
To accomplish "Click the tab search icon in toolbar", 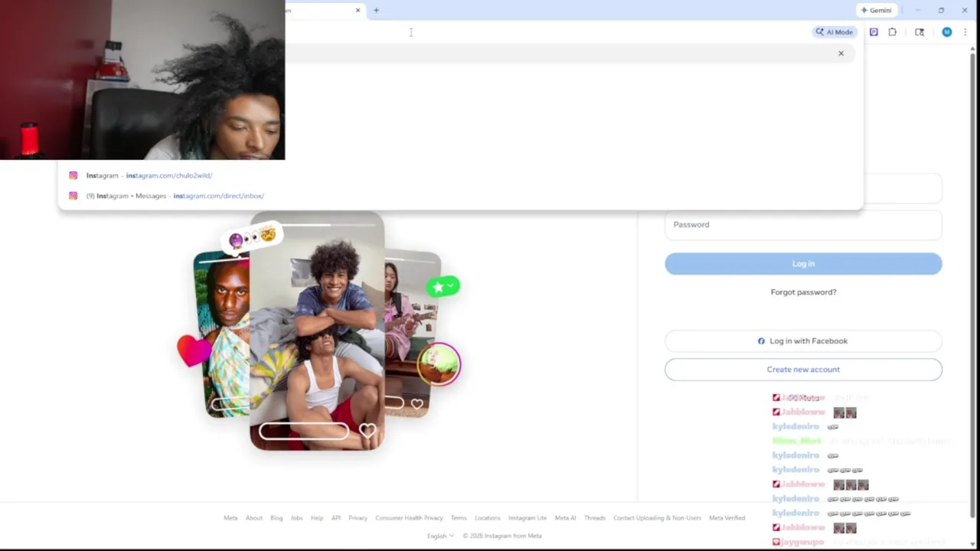I will [x=920, y=32].
